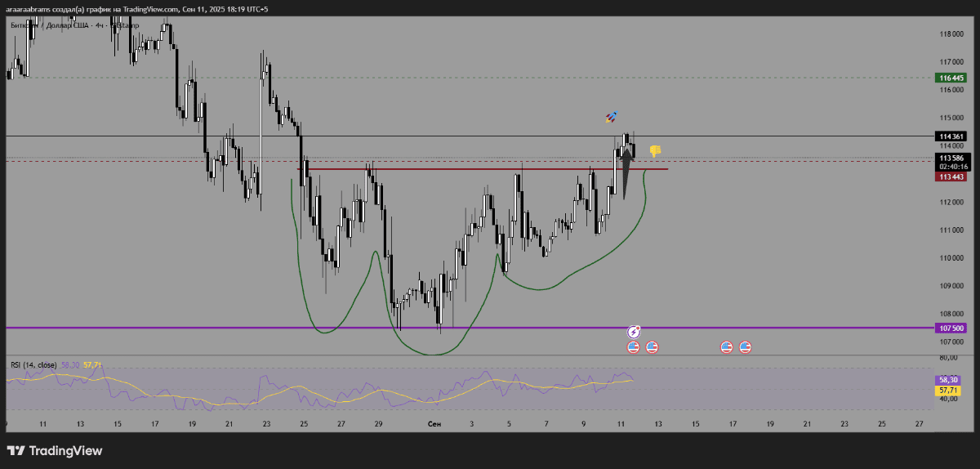Select the purple 107 500 price label

[x=951, y=328]
